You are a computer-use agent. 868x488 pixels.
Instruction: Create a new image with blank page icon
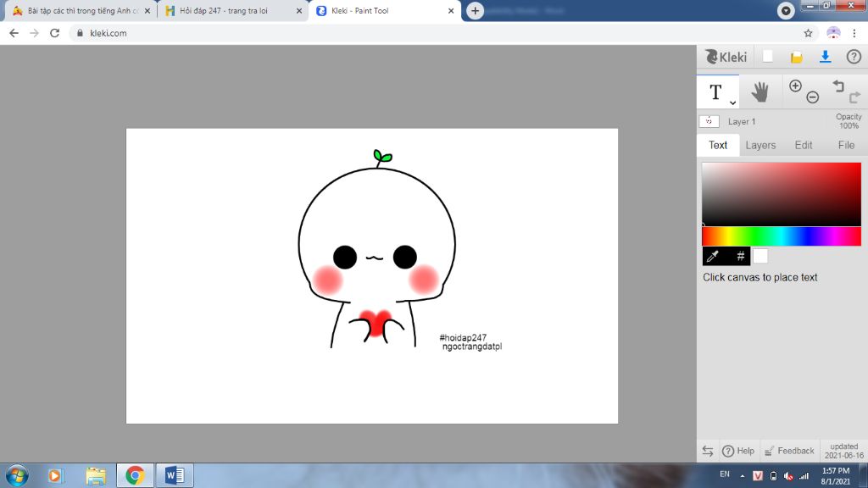click(768, 57)
